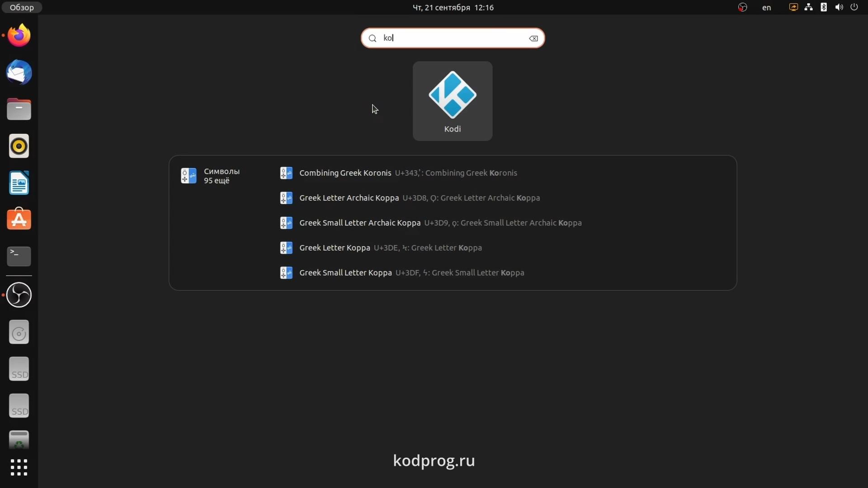Open the 'en' keyboard layout menu
Screen dimensions: 868x488
click(766, 7)
